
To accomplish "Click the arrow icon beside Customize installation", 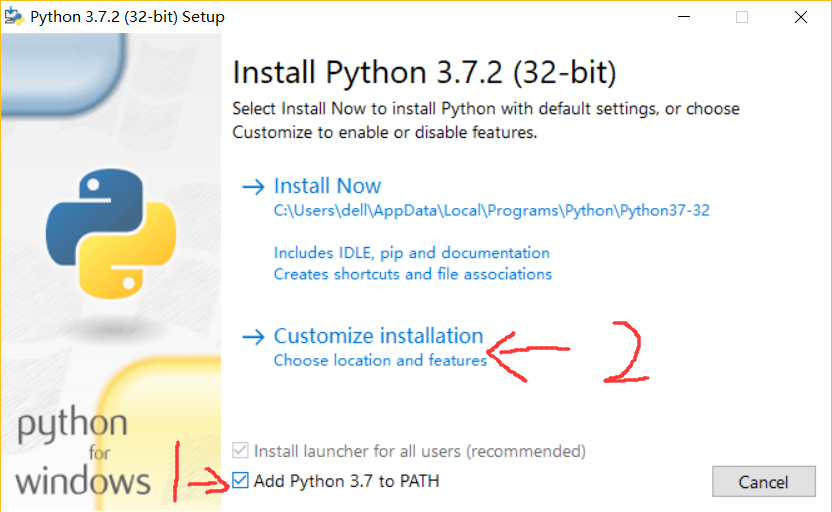I will (x=253, y=337).
